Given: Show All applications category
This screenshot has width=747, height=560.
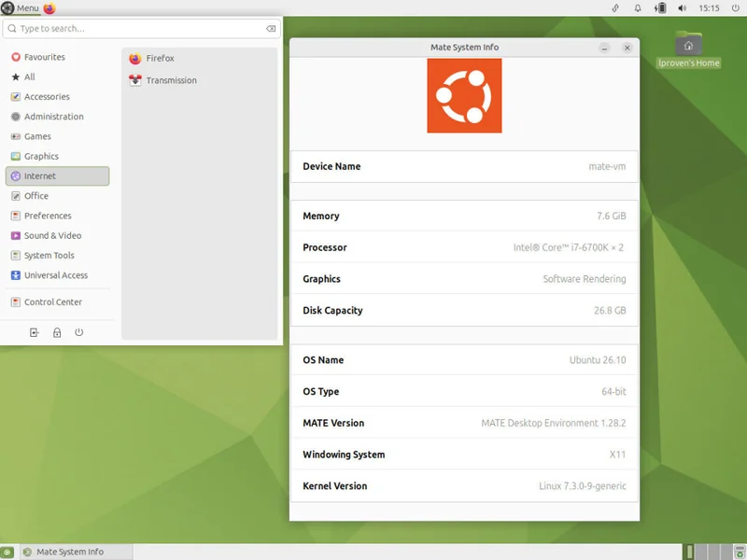Looking at the screenshot, I should pyautogui.click(x=58, y=77).
